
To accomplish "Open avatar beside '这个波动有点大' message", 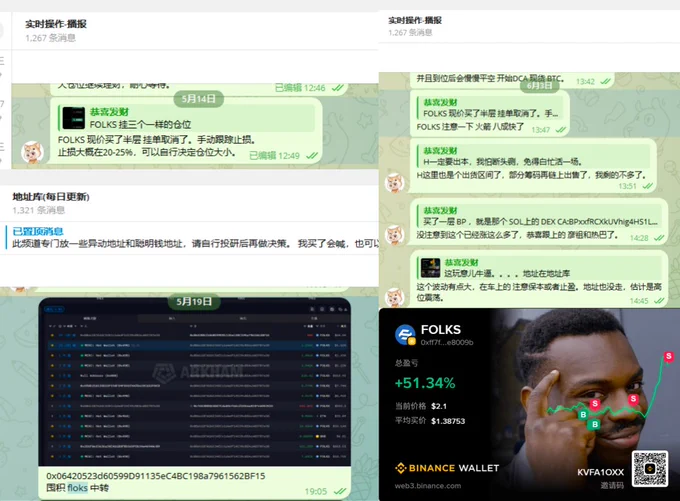I will [x=395, y=298].
